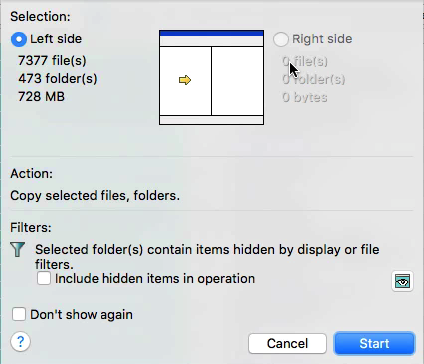Viewport: 424px width, 364px height.
Task: Click the eye icon to show hidden items
Action: (x=402, y=281)
